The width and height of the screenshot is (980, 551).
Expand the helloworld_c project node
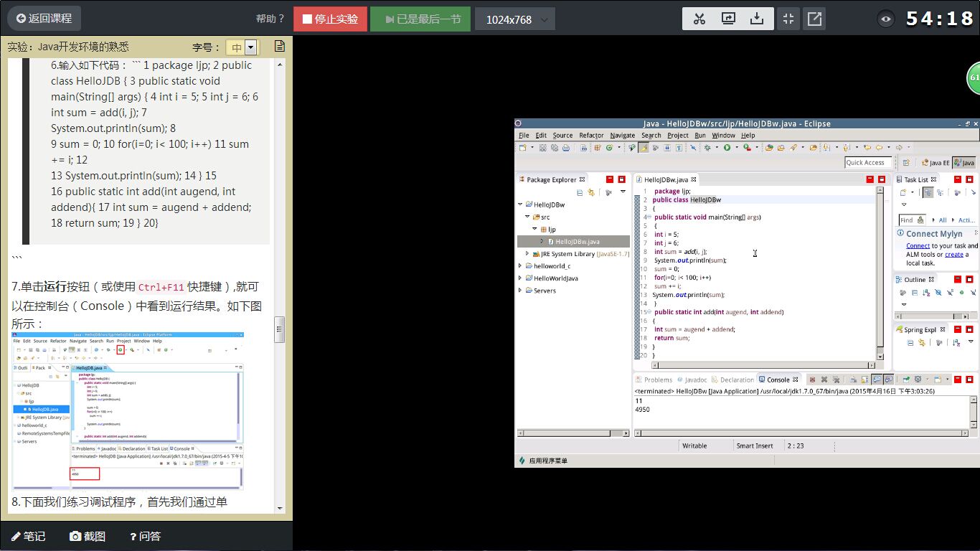pyautogui.click(x=521, y=265)
